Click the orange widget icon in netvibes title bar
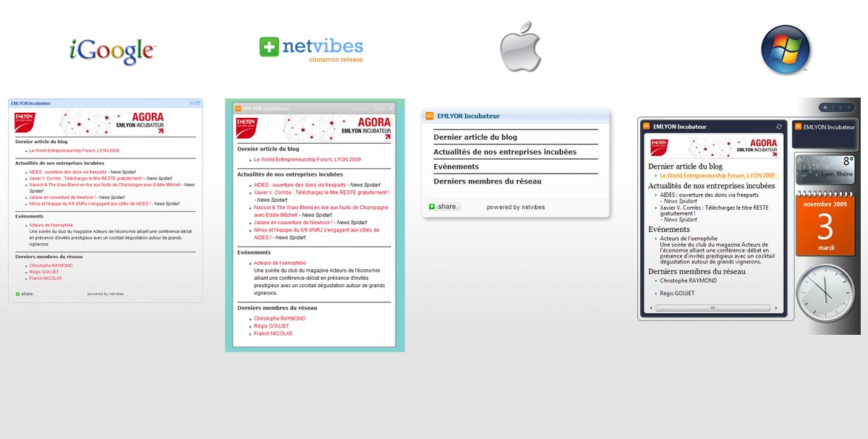This screenshot has height=439, width=868. [238, 108]
